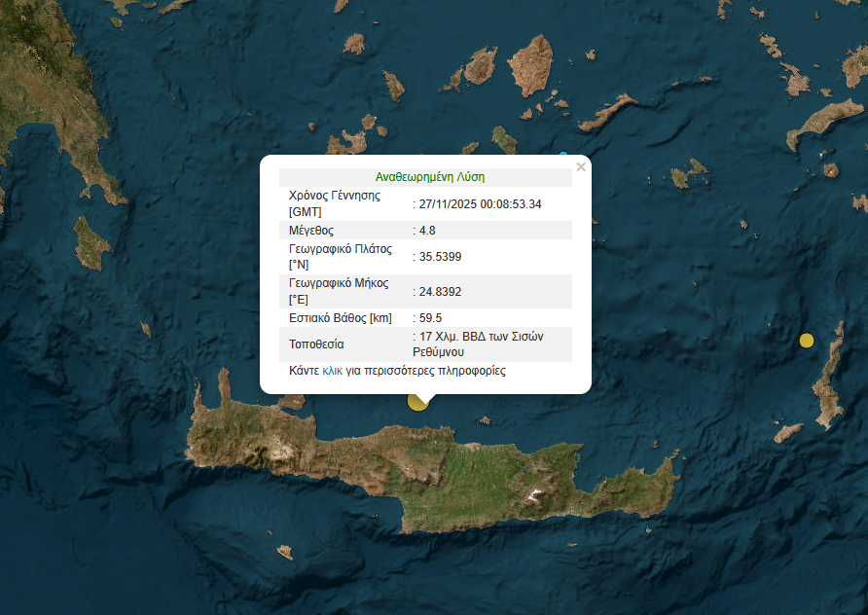This screenshot has width=868, height=615.
Task: Close the earthquake info popup
Action: (581, 166)
